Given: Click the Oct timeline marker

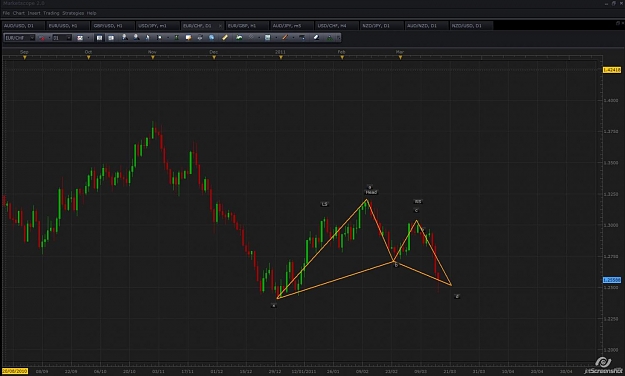Looking at the screenshot, I should pyautogui.click(x=88, y=57).
